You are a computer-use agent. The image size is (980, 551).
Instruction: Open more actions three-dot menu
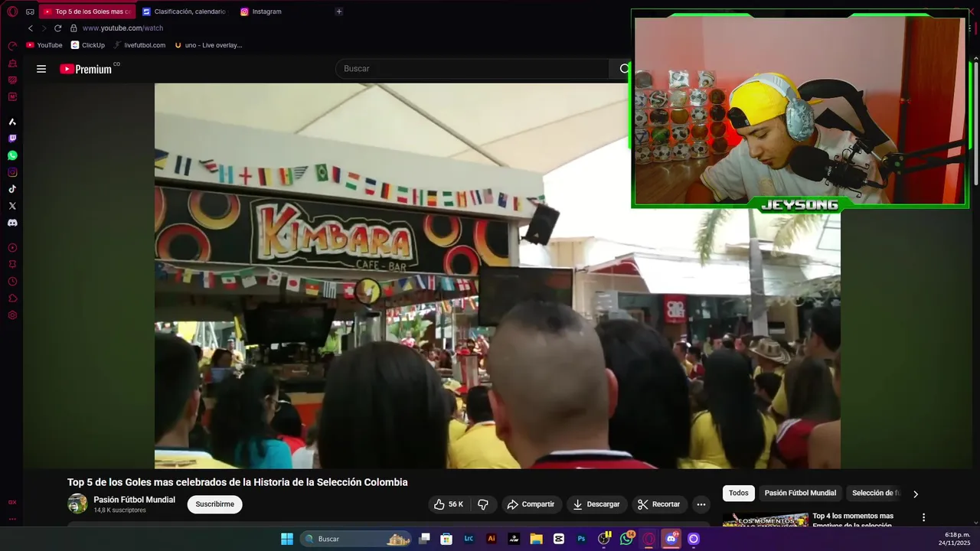point(701,504)
